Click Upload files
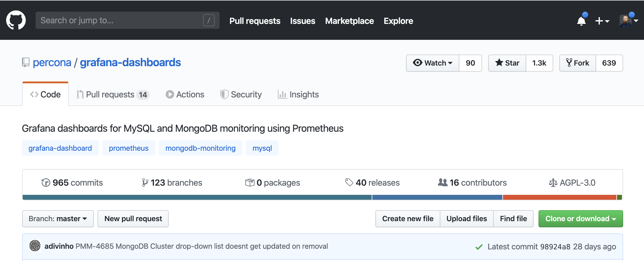Viewport: 644px width, 261px height. (x=467, y=219)
